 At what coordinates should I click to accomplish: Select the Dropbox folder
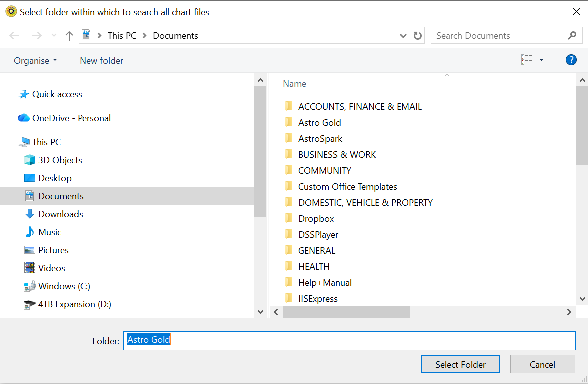309,219
